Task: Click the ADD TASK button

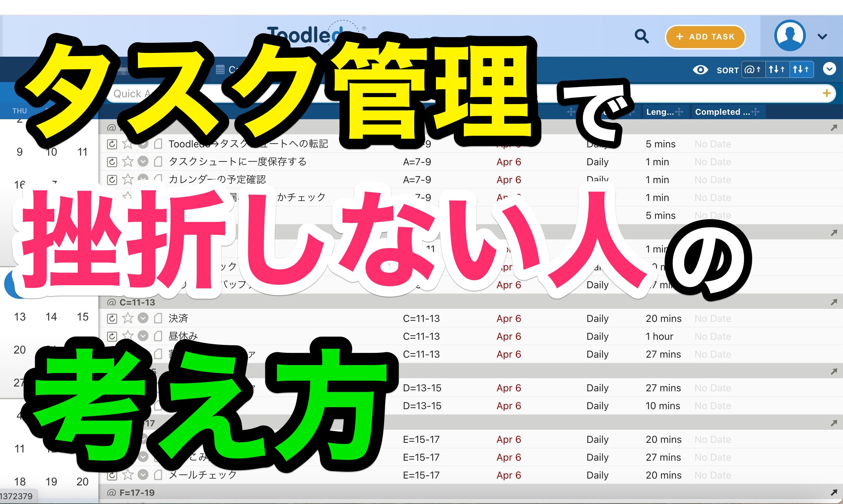Action: click(x=705, y=37)
